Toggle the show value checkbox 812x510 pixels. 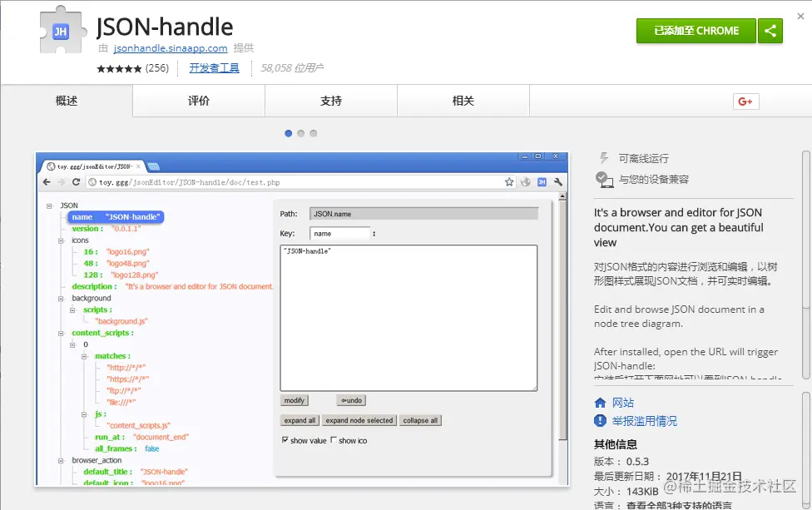point(285,439)
